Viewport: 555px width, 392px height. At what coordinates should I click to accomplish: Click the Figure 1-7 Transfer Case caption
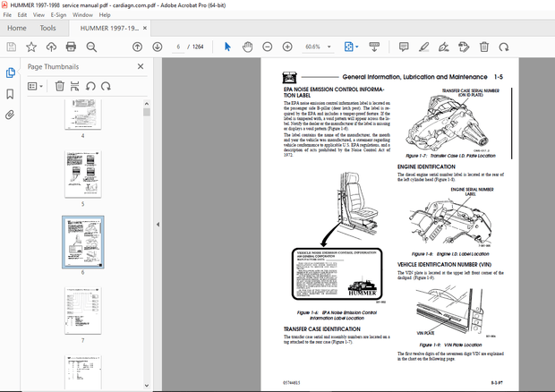[450, 156]
